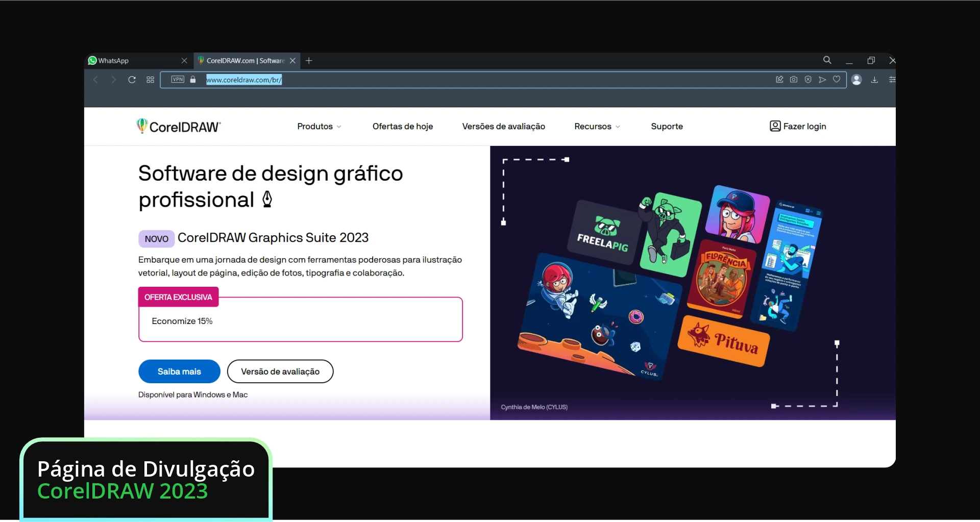
Task: Open the pinboard pin icon in the address bar
Action: (x=779, y=79)
